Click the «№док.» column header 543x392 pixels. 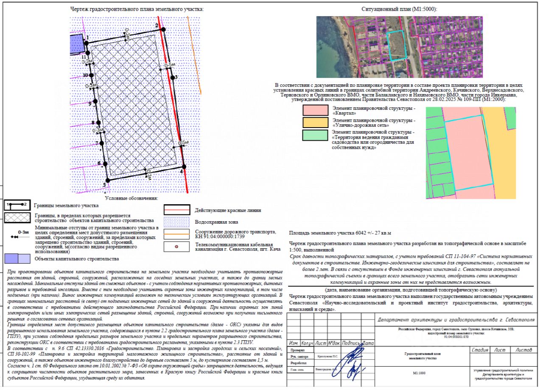[x=333, y=343]
